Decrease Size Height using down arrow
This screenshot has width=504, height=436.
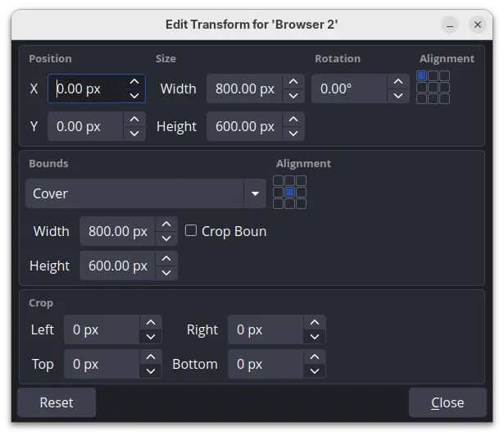(x=293, y=134)
